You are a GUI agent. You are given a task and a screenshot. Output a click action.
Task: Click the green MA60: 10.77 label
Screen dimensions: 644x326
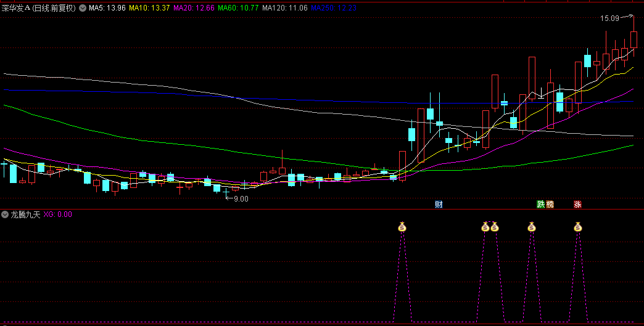click(x=239, y=8)
